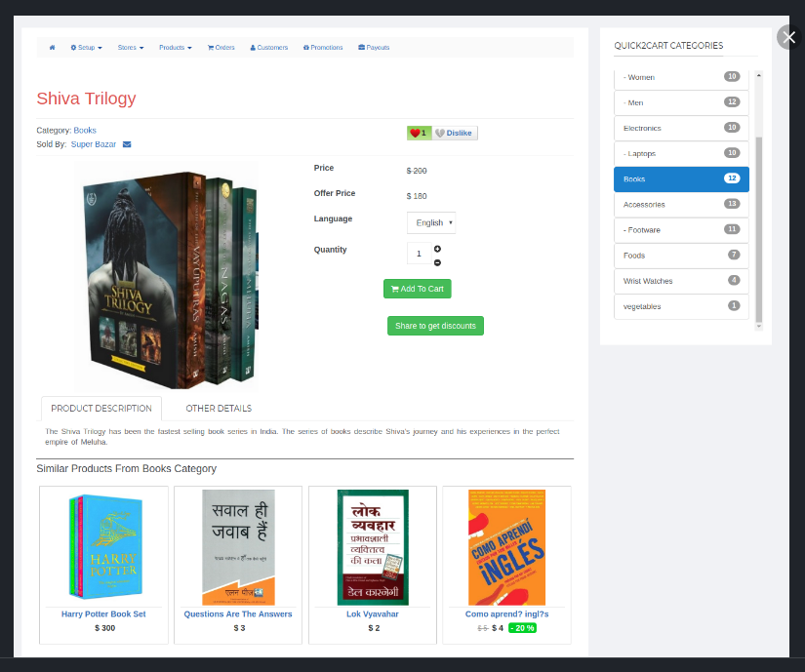The height and width of the screenshot is (672, 805).
Task: Open the Language dropdown set to English
Action: click(x=431, y=222)
